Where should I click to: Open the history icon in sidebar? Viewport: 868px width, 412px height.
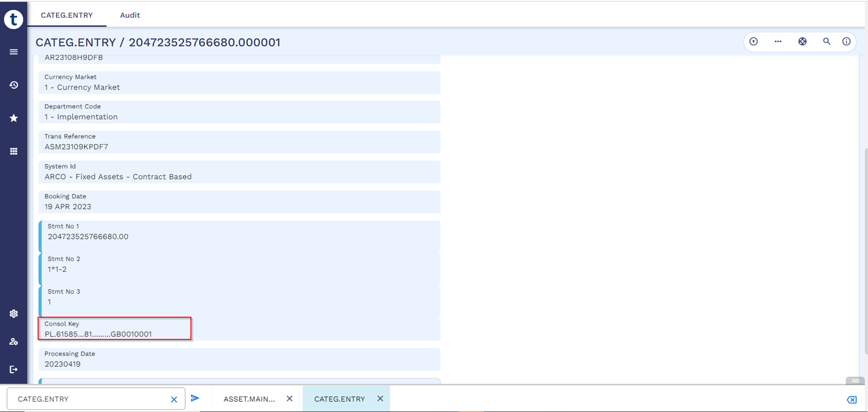click(x=14, y=85)
